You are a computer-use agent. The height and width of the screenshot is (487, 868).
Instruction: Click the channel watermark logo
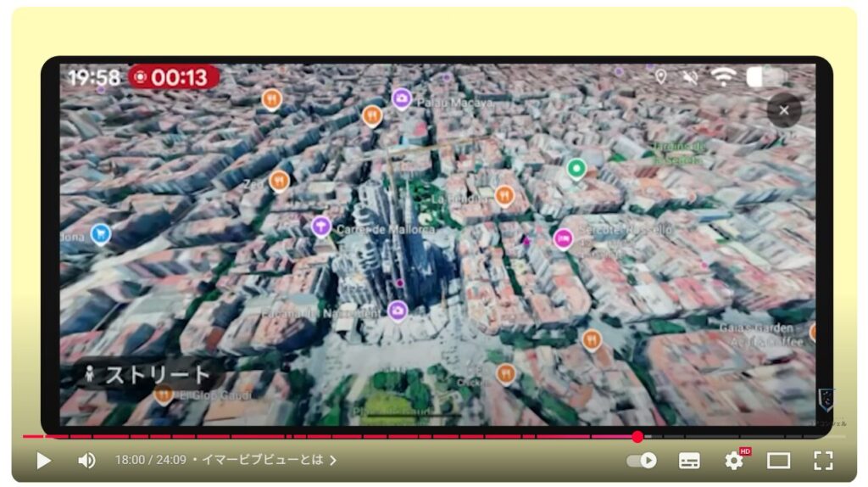(x=826, y=400)
